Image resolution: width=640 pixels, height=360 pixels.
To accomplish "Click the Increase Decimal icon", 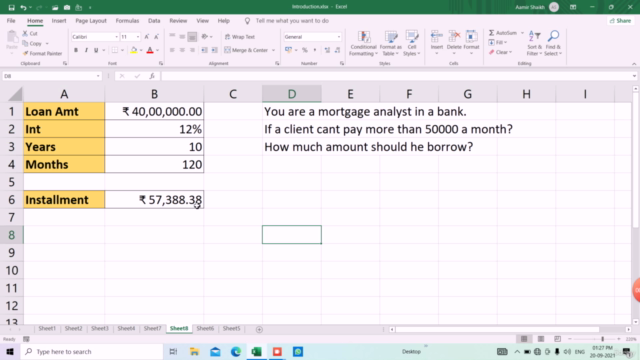I will click(327, 50).
